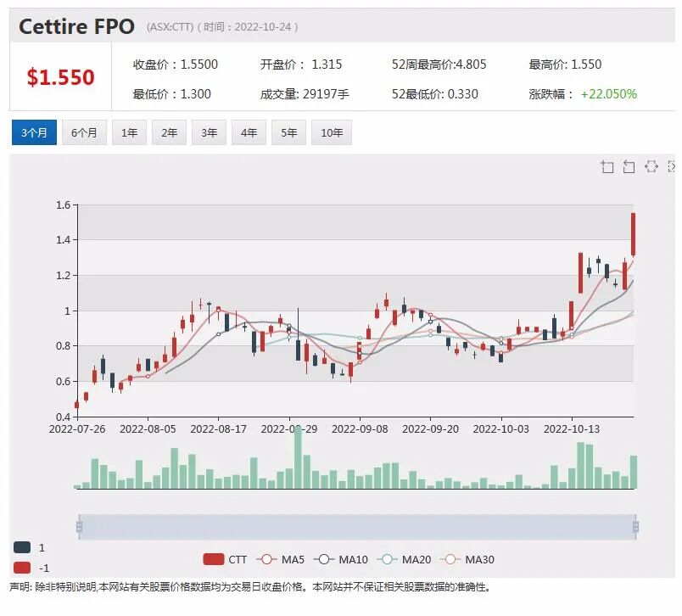Switch to the 6个月 range tab

pos(84,132)
